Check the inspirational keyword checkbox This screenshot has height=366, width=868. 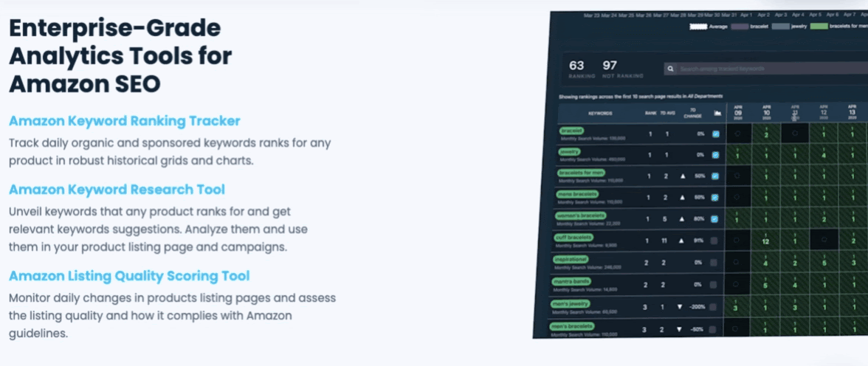pos(713,262)
